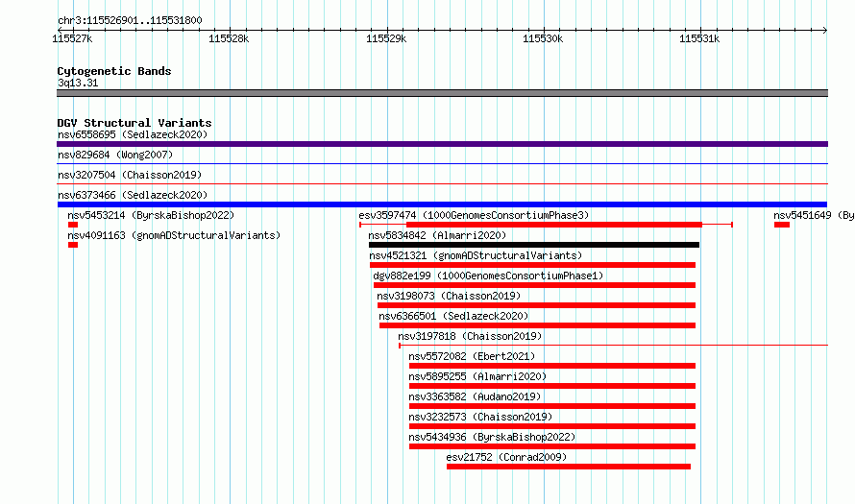855x504 pixels.
Task: Select the dark purple nsv6558695 variant bar
Action: click(442, 144)
